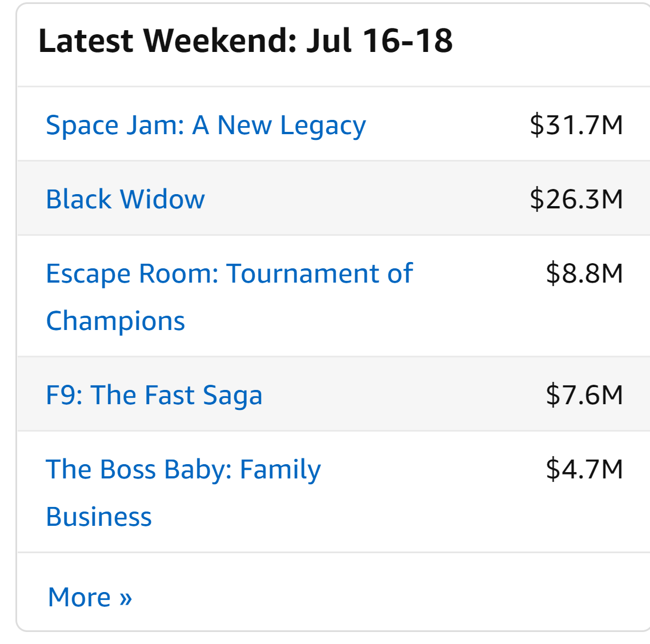Click the word Widow in Black Widow title
Viewport: 650px width, 644px height.
point(162,199)
